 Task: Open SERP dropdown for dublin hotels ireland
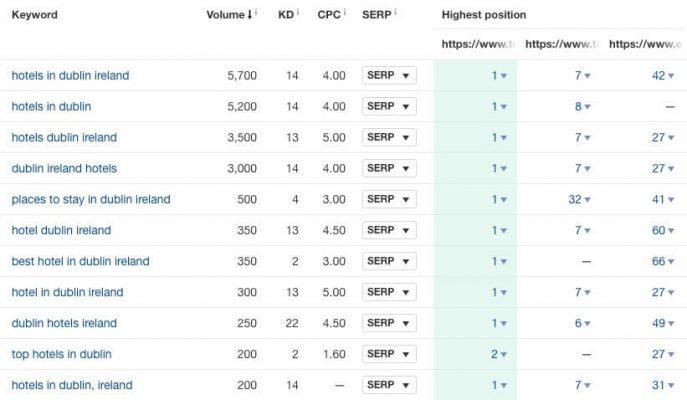point(388,323)
